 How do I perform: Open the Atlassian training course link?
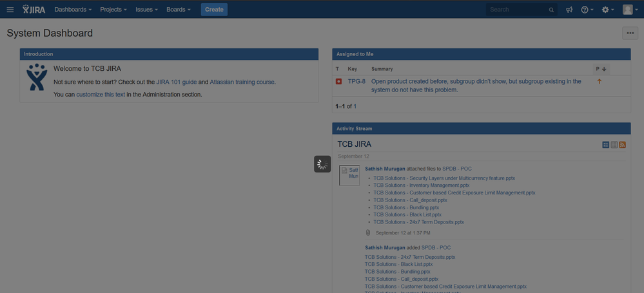242,82
